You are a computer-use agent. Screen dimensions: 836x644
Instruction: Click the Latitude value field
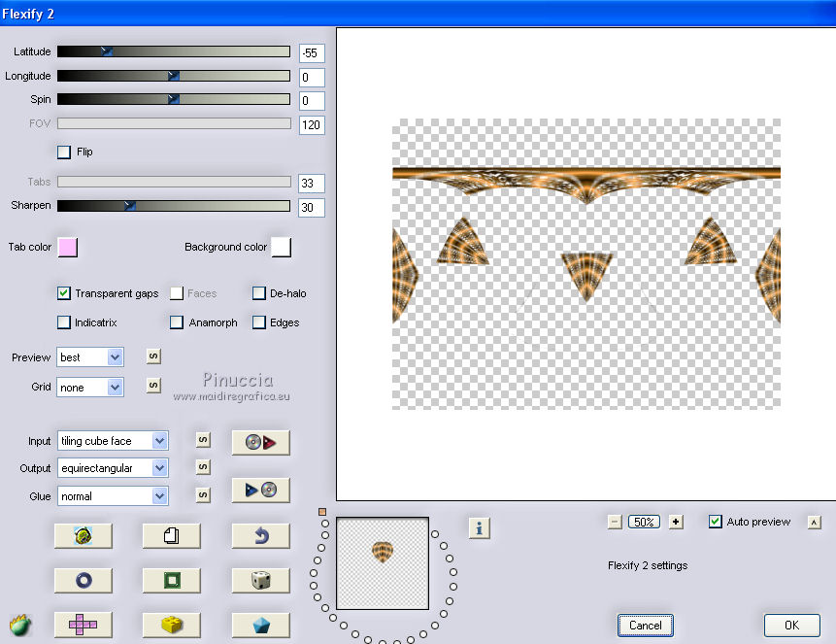(312, 53)
